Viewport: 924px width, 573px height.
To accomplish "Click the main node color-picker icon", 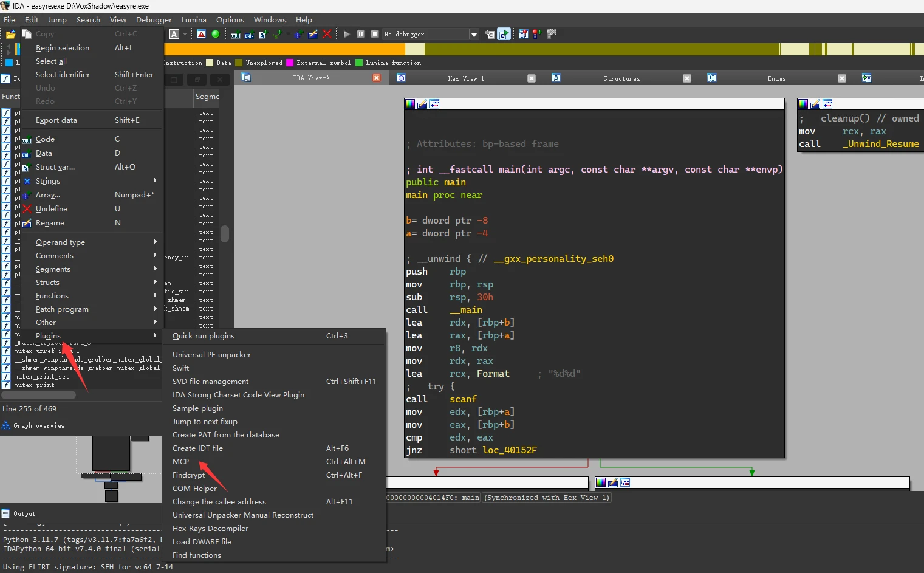I will 410,104.
